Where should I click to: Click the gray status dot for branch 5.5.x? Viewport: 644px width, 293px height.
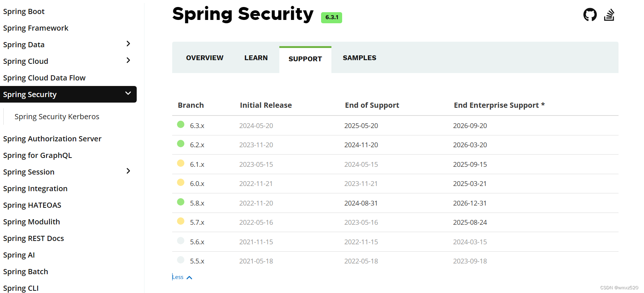(181, 259)
